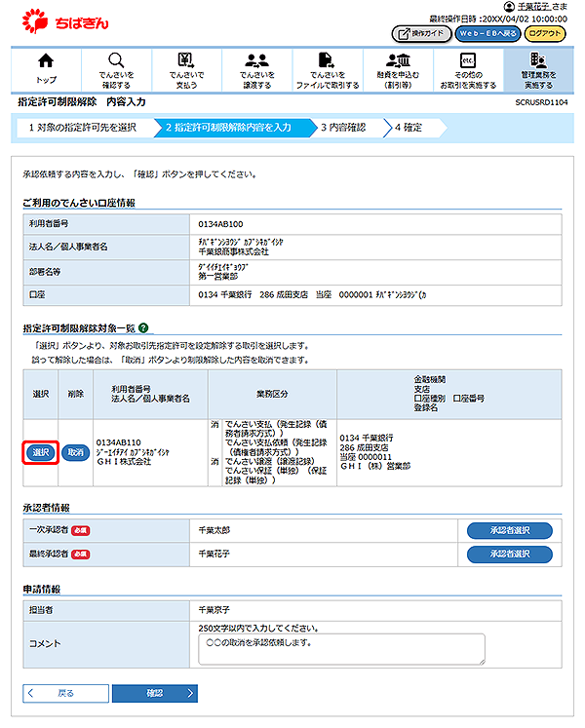Click the 選択 column header

point(40,394)
